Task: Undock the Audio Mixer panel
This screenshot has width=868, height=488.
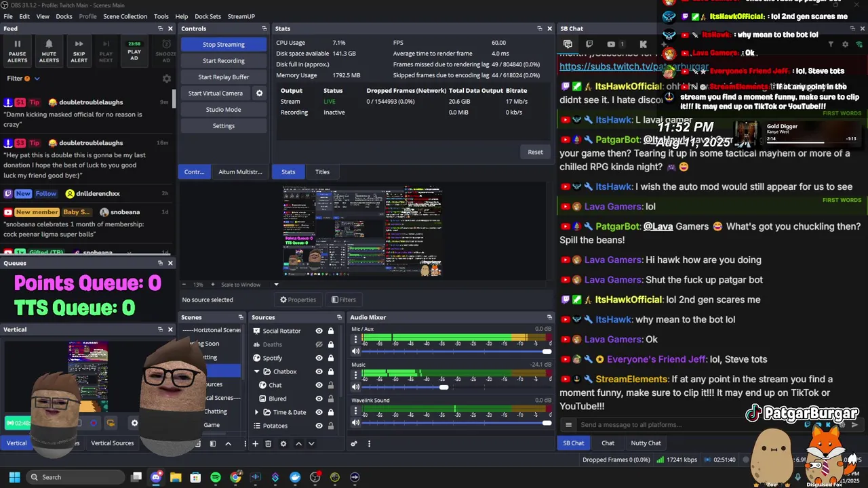Action: (x=549, y=317)
